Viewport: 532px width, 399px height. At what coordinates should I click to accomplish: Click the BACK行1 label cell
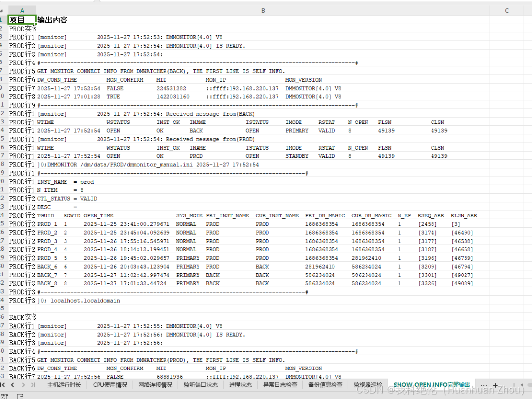tap(22, 326)
